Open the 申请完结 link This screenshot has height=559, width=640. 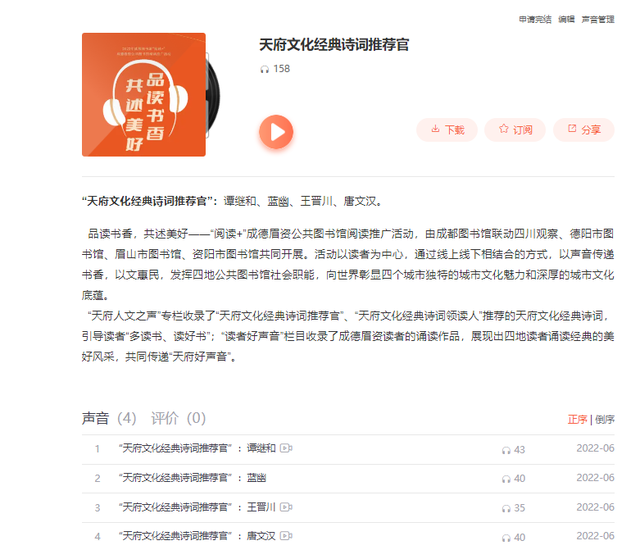pos(535,19)
